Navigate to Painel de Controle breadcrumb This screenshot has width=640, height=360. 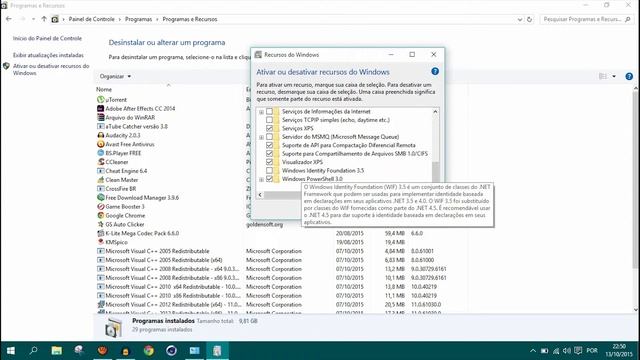(x=91, y=19)
